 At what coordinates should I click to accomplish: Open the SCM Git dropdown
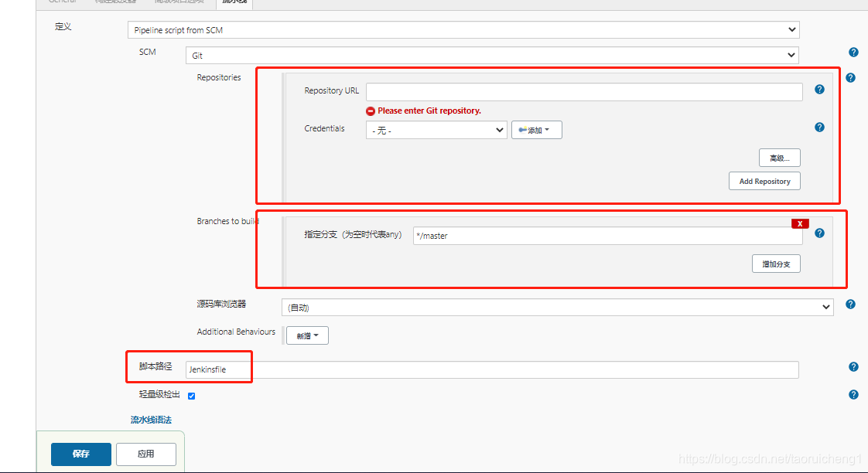coord(492,56)
